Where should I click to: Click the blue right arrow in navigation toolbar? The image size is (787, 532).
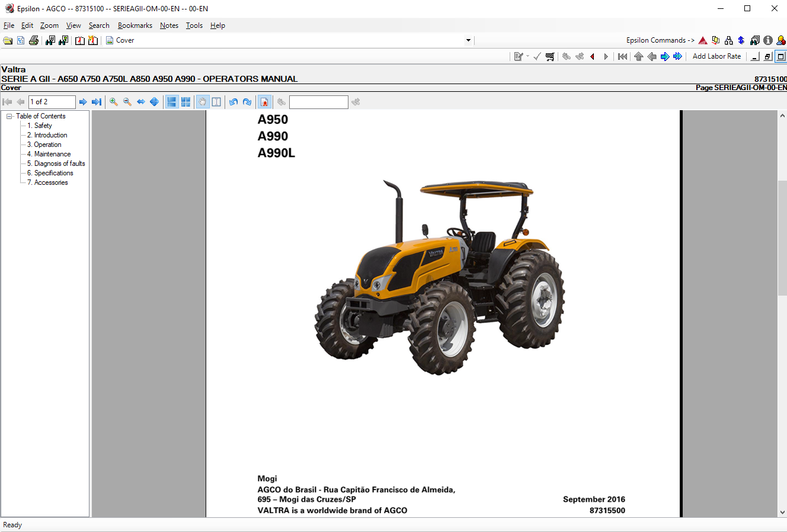pyautogui.click(x=665, y=56)
